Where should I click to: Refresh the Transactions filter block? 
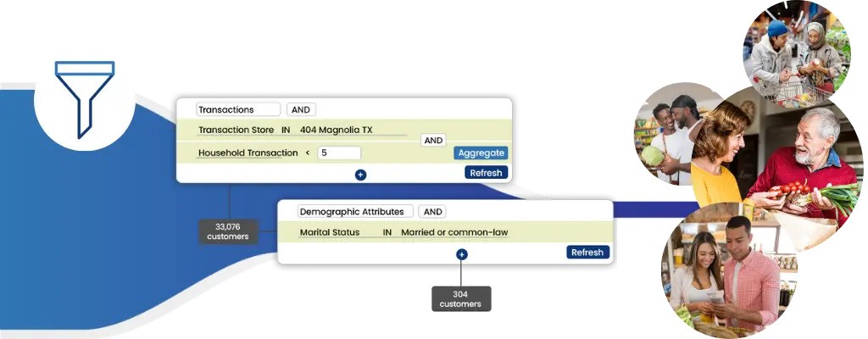point(486,173)
